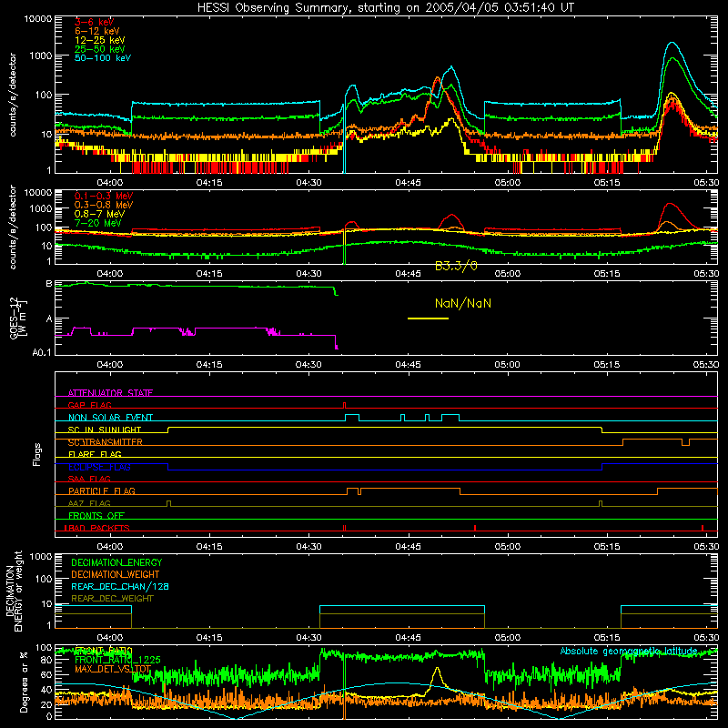Viewport: 728px width, 728px height.
Task: Click the FRONT_RATIO_1225 legend label
Action: tap(117, 660)
